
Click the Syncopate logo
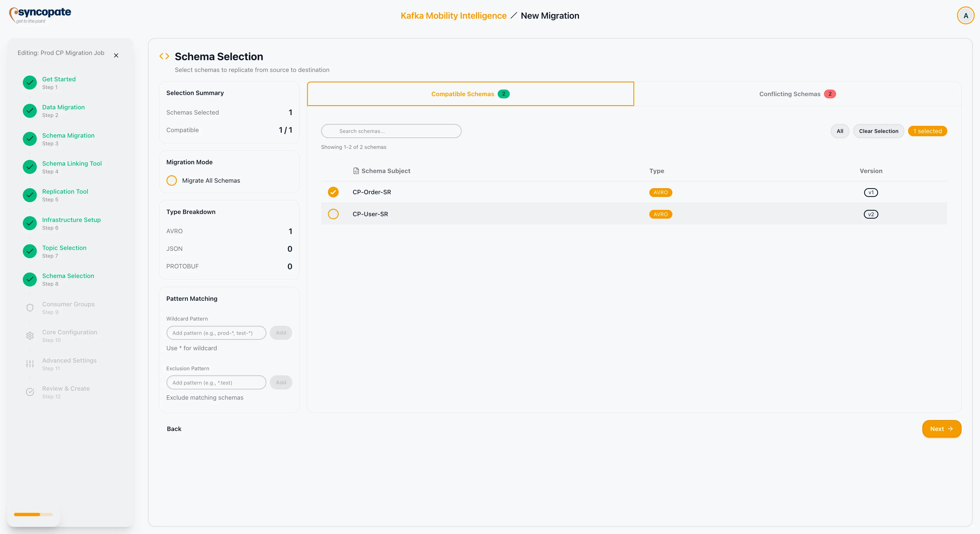pos(40,15)
